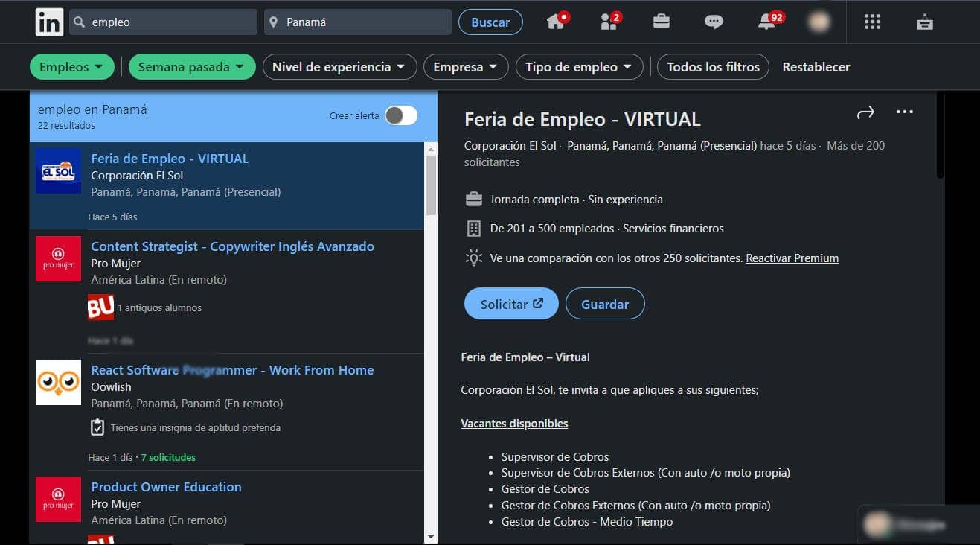
Task: Click the Solicitar apply button
Action: point(511,304)
